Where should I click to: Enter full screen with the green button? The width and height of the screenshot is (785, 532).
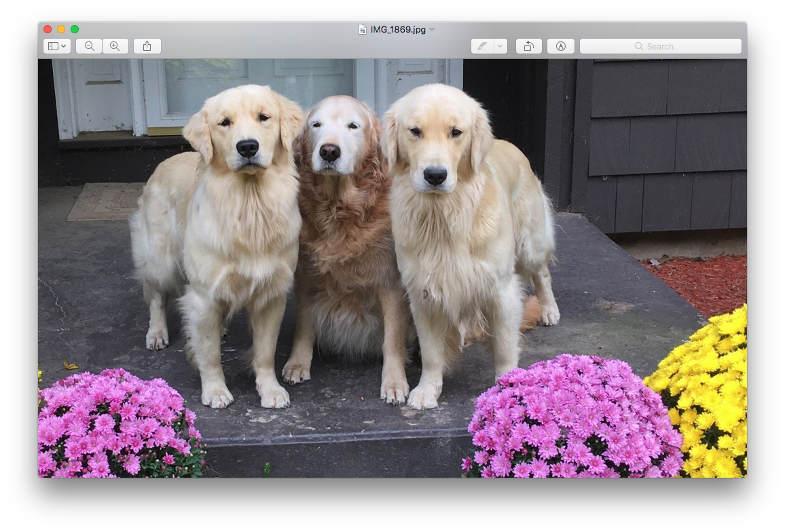point(75,29)
